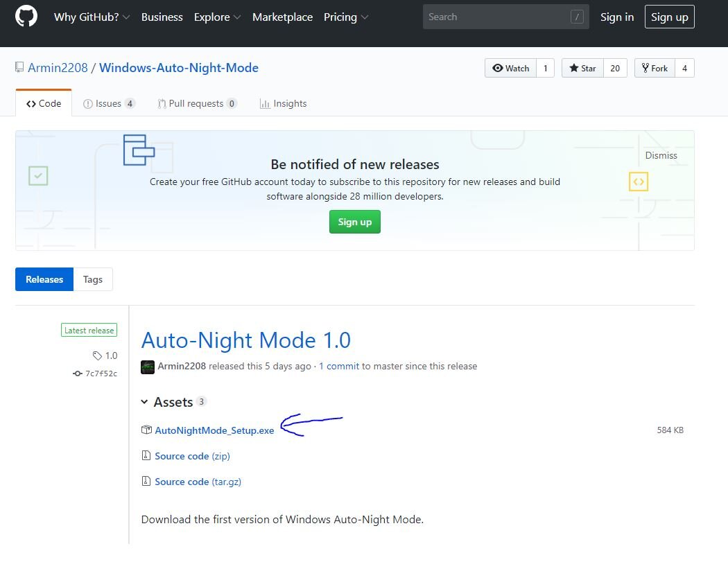Screen dimensions: 728x562
Task: Open the Windows-Auto-Night-Mode repository link
Action: pos(179,68)
